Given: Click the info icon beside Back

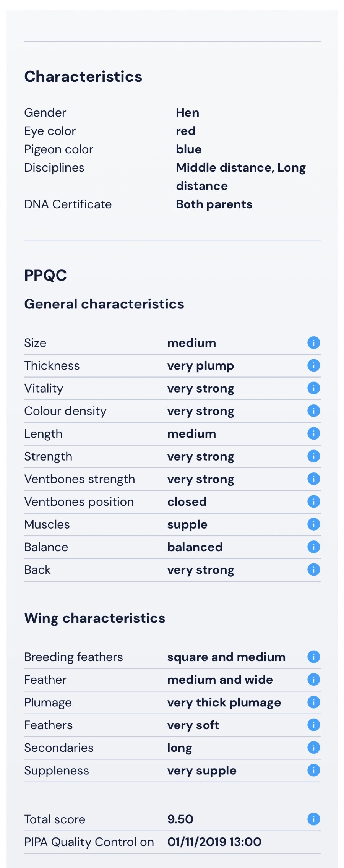Looking at the screenshot, I should click(x=313, y=569).
